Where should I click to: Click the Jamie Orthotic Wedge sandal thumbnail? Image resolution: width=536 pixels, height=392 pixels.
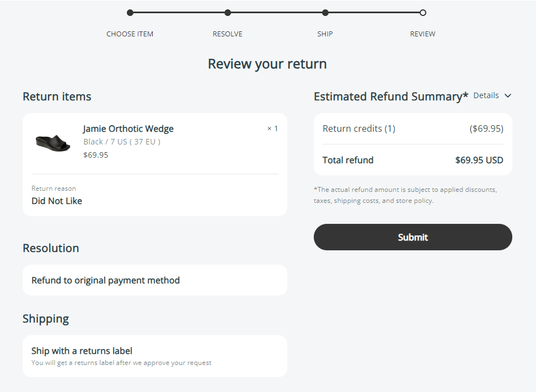[x=53, y=142]
